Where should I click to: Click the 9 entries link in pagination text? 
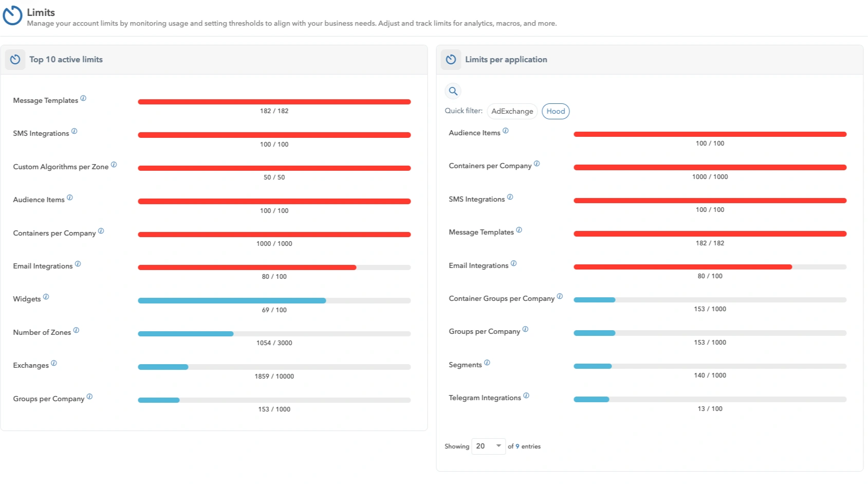[x=517, y=446]
